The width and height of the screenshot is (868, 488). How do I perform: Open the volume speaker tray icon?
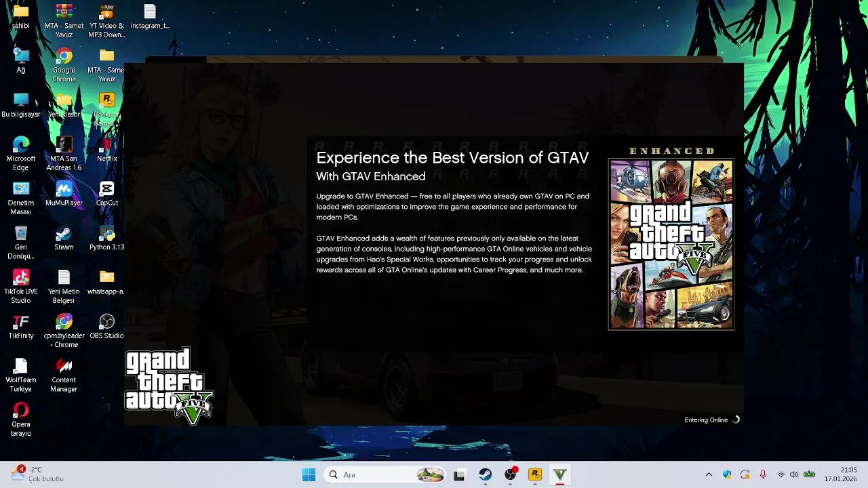(794, 475)
